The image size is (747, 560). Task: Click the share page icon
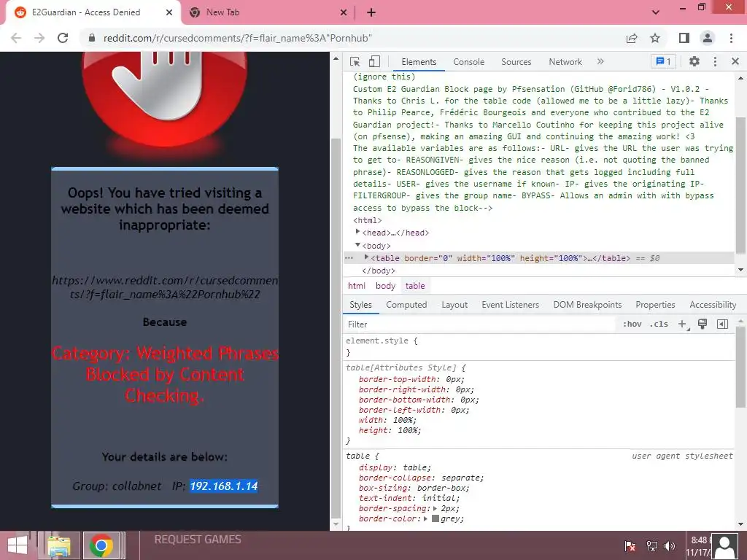click(x=632, y=38)
